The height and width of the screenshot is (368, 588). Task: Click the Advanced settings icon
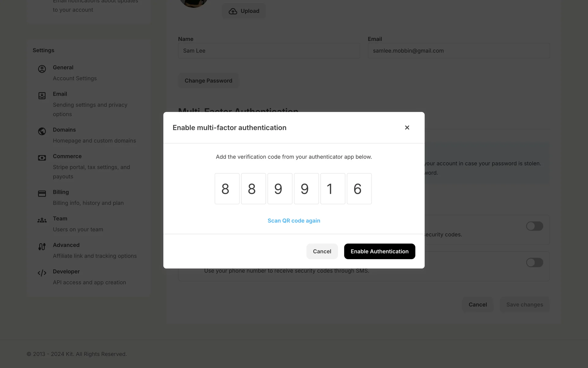(x=42, y=247)
